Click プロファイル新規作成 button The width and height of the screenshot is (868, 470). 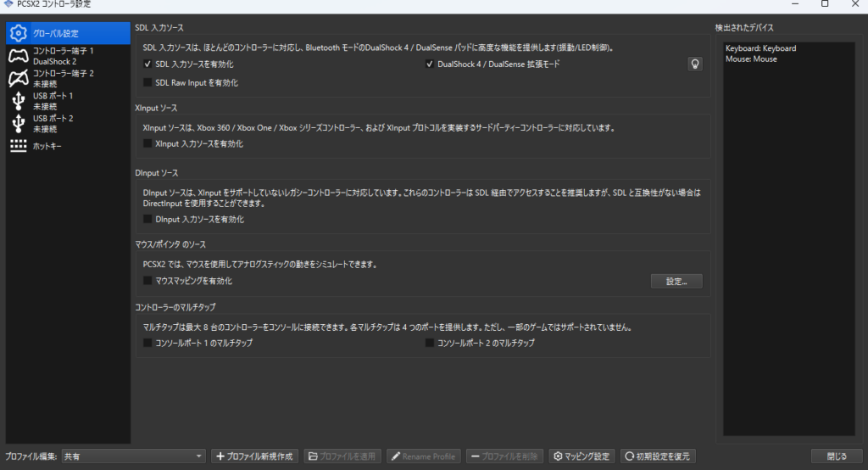click(254, 456)
